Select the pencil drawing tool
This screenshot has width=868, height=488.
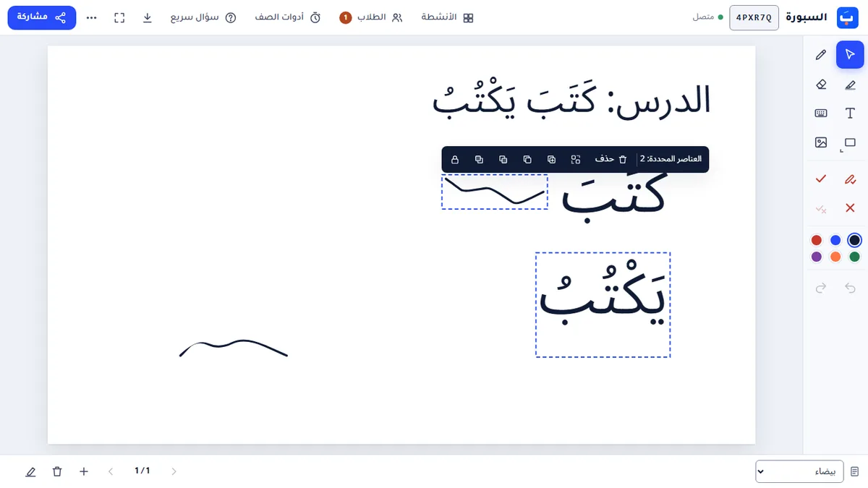821,55
